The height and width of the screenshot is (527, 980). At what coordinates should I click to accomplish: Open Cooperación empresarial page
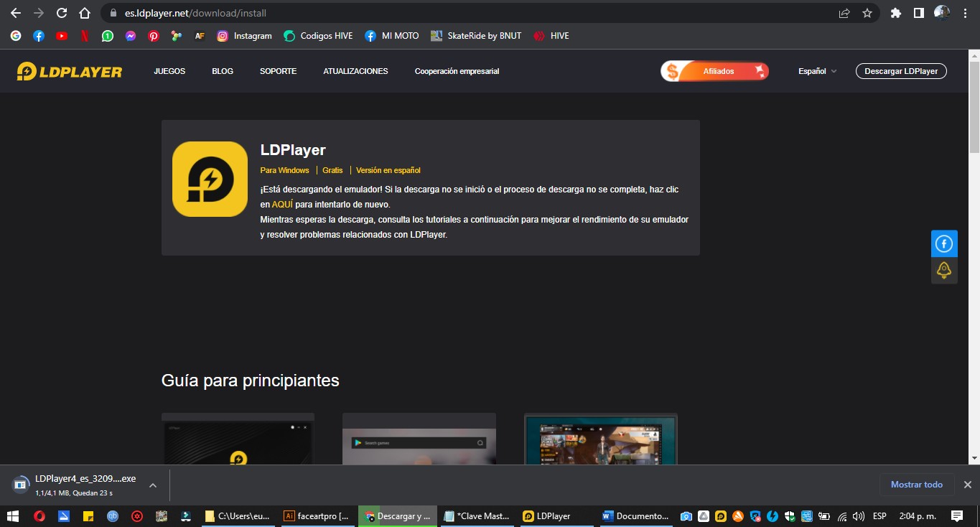pyautogui.click(x=457, y=71)
